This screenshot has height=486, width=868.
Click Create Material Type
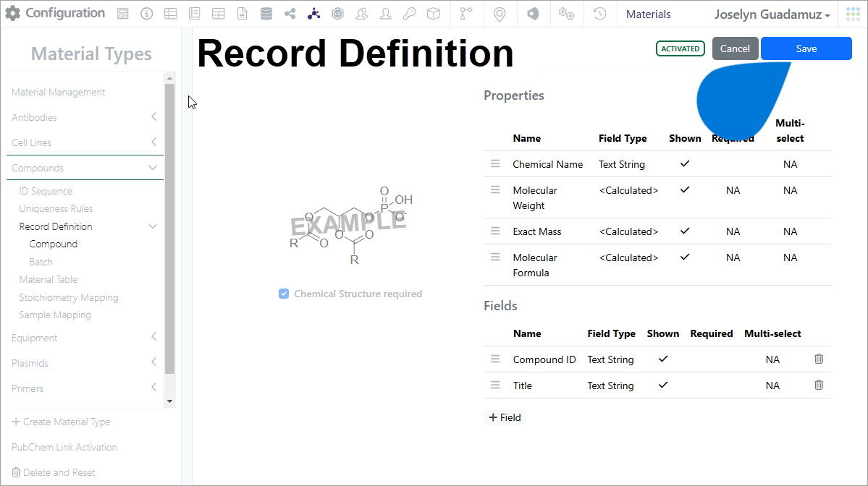click(61, 422)
